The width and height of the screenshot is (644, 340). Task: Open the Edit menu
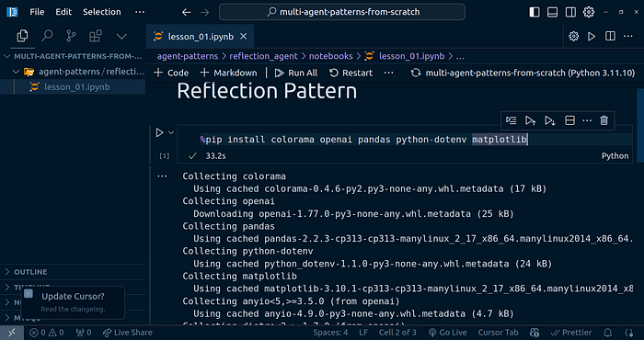[x=63, y=12]
